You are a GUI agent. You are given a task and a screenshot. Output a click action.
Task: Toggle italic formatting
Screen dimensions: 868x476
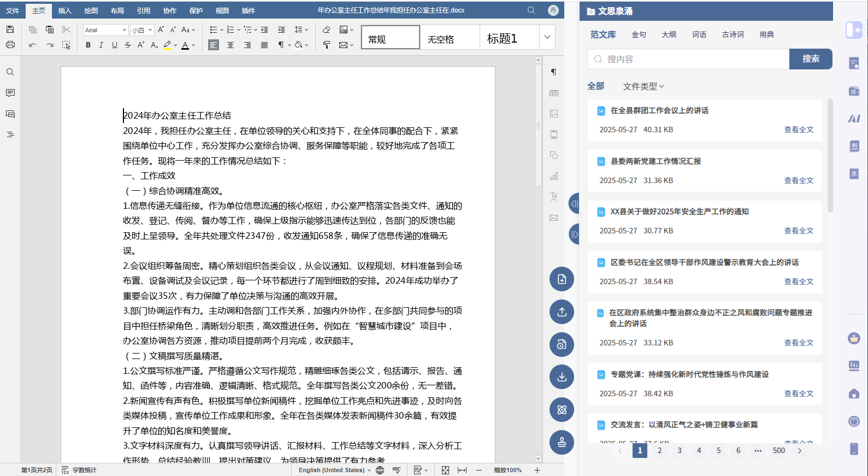[x=101, y=45]
